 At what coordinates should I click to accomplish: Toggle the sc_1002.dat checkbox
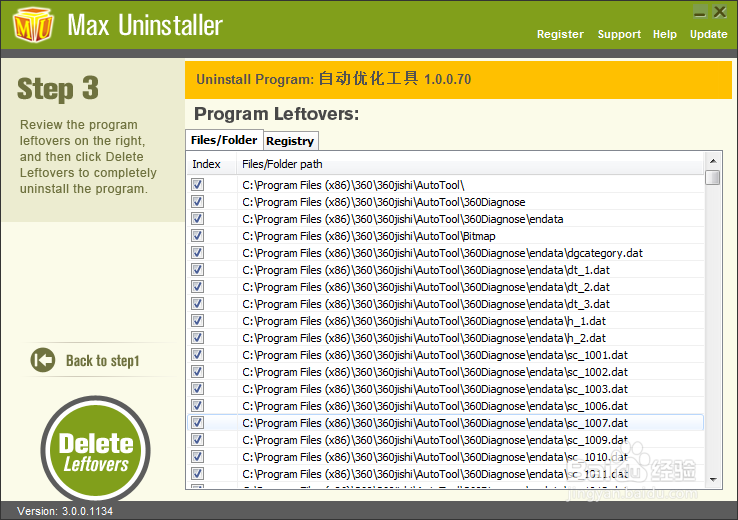coord(198,371)
